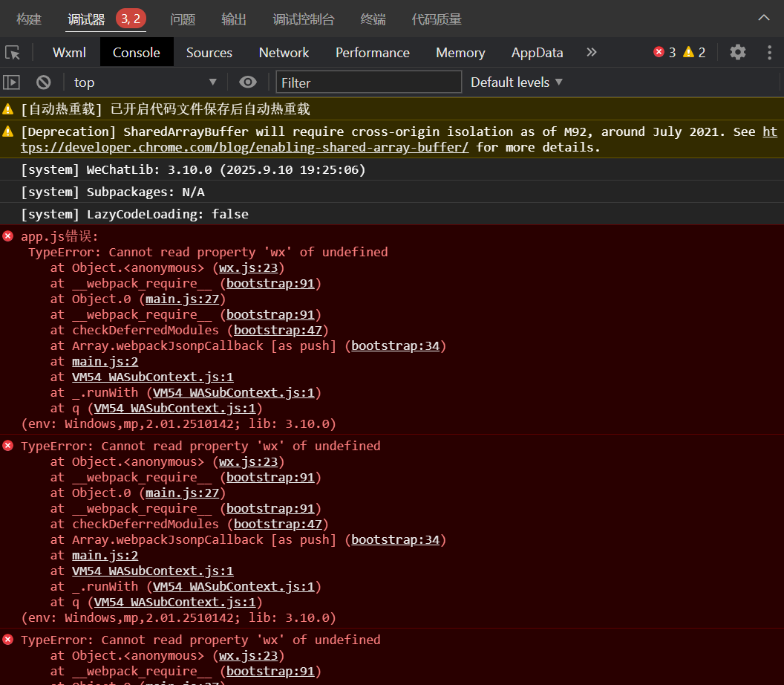Viewport: 784px width, 685px height.
Task: Click the clear console icon
Action: (x=44, y=82)
